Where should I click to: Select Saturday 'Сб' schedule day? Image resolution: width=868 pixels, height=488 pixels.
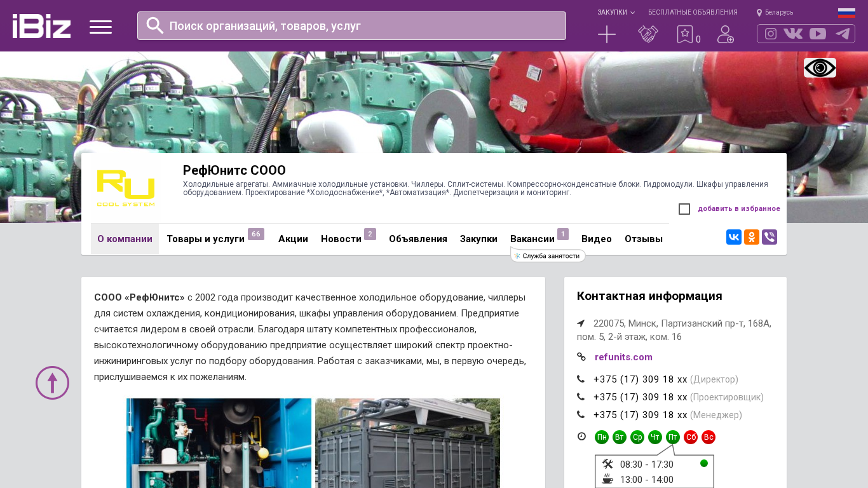[691, 437]
